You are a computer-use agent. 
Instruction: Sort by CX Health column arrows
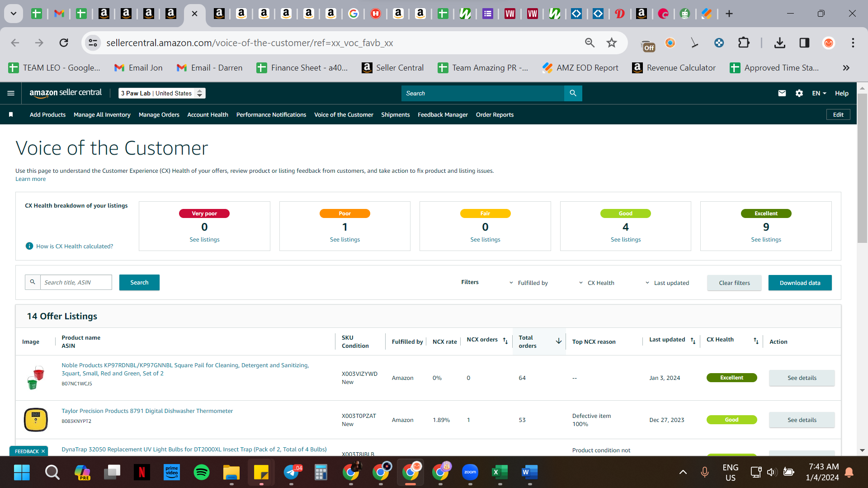pyautogui.click(x=756, y=341)
